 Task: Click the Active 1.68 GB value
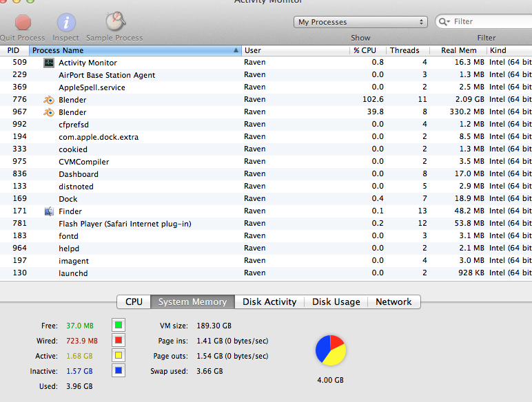(x=79, y=357)
